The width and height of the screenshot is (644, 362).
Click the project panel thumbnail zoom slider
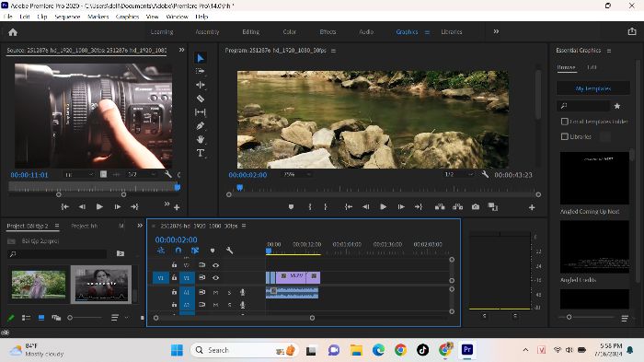tap(86, 318)
